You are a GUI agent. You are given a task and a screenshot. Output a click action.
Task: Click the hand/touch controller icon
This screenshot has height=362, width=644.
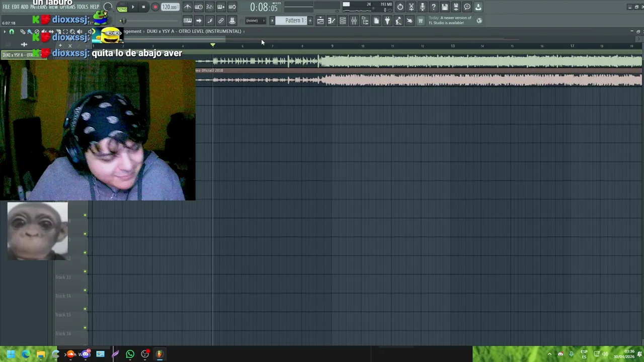(409, 21)
